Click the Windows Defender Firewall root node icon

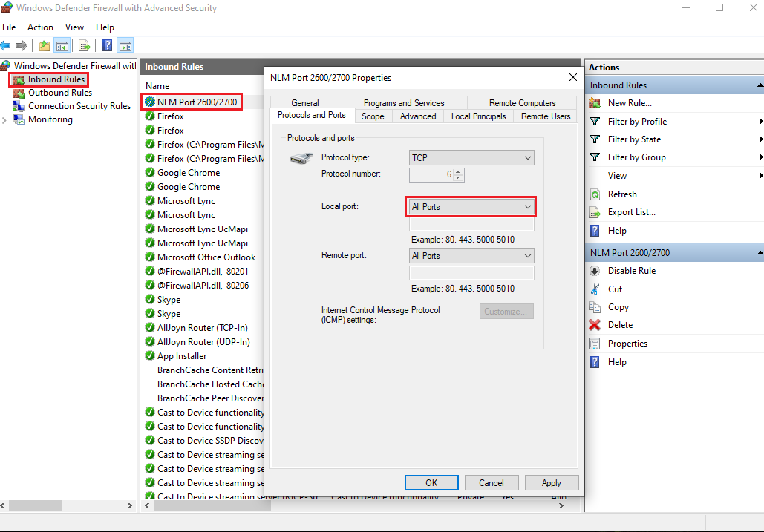click(6, 65)
